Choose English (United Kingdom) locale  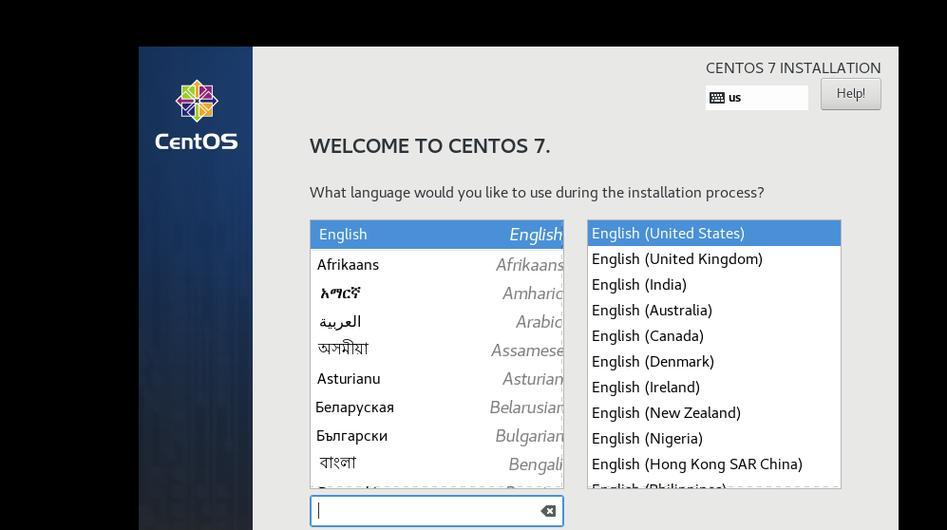[x=714, y=259]
